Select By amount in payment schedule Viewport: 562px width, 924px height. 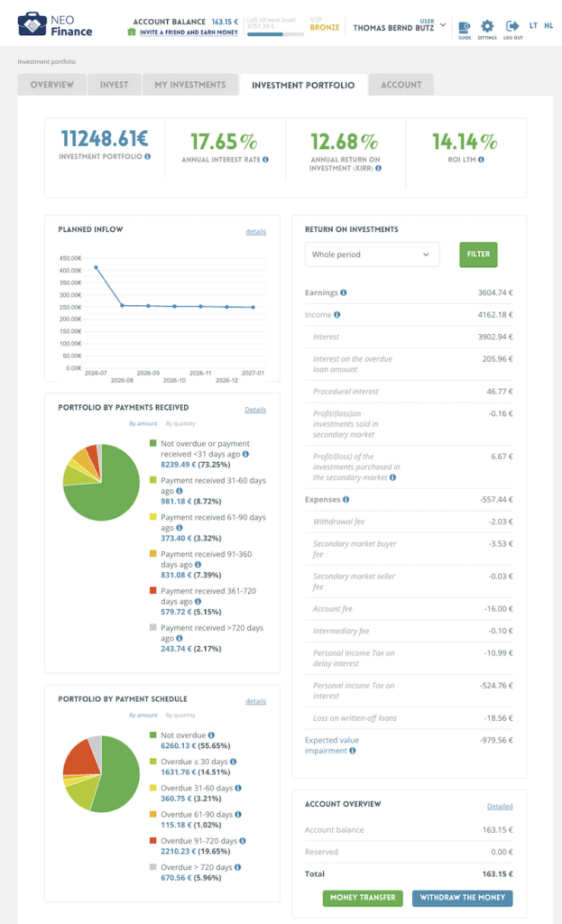pos(143,716)
